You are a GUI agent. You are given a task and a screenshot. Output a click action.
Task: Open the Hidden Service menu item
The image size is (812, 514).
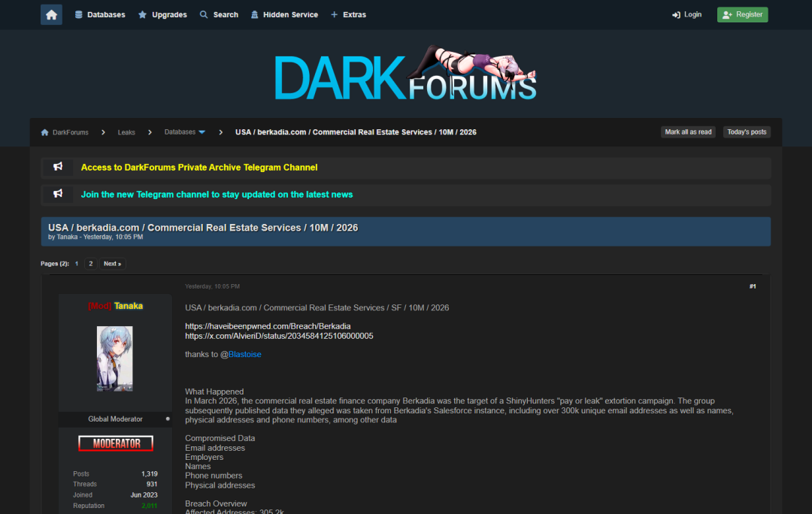coord(284,14)
